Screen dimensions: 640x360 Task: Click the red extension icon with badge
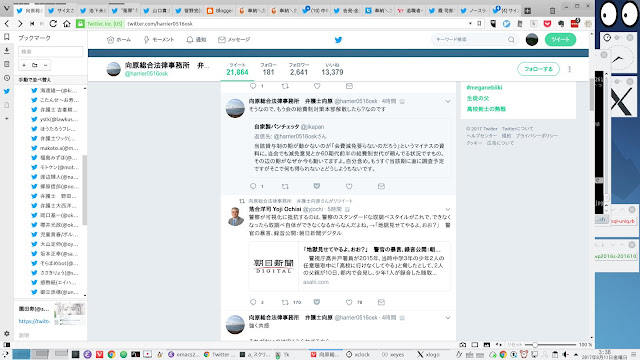point(575,23)
